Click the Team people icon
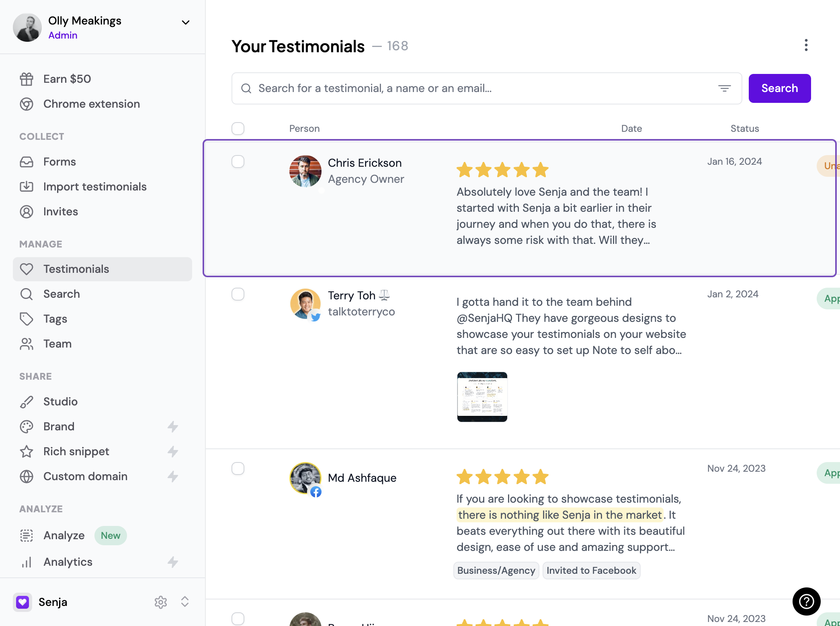The height and width of the screenshot is (626, 840). pyautogui.click(x=27, y=344)
